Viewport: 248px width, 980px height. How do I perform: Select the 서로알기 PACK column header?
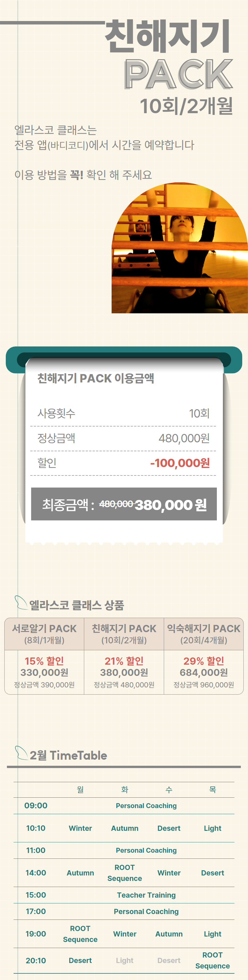[44, 634]
